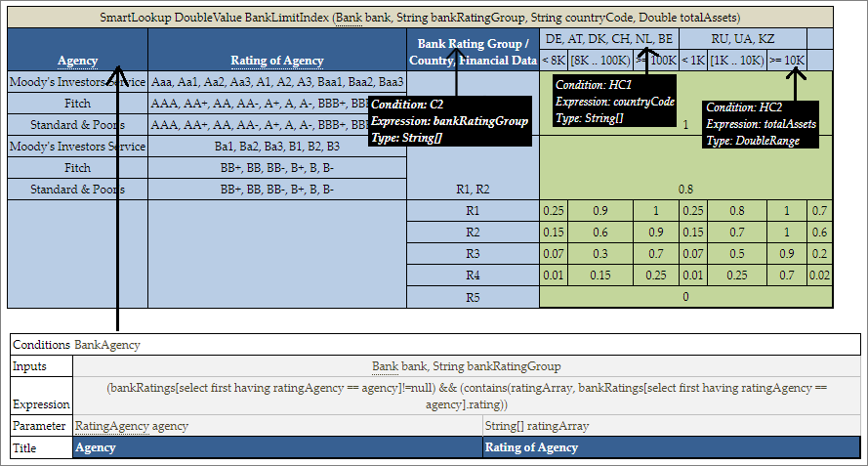Click the underlined Bank link in the table title
Viewport: 868px width, 466px height.
tap(349, 18)
